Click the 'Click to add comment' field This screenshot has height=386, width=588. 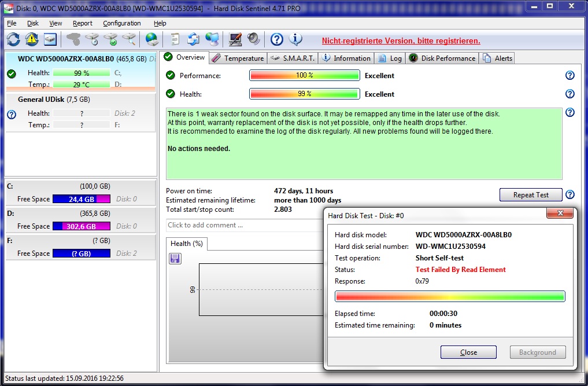point(245,225)
